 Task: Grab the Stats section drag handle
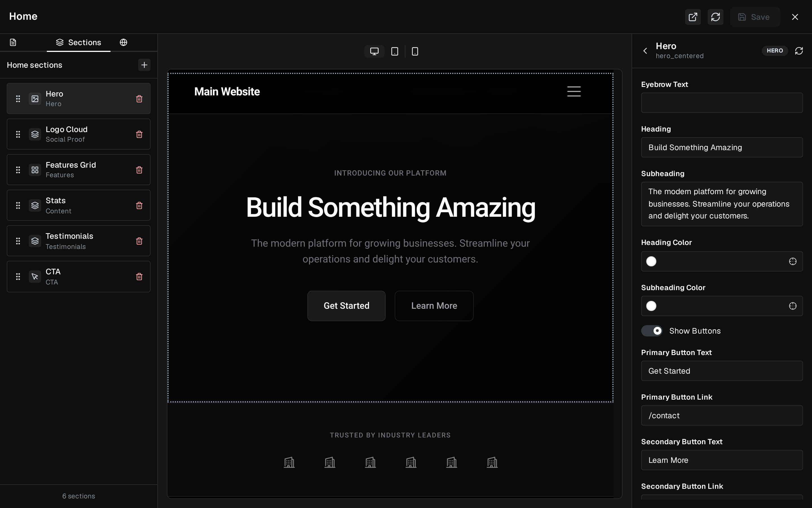coord(18,205)
